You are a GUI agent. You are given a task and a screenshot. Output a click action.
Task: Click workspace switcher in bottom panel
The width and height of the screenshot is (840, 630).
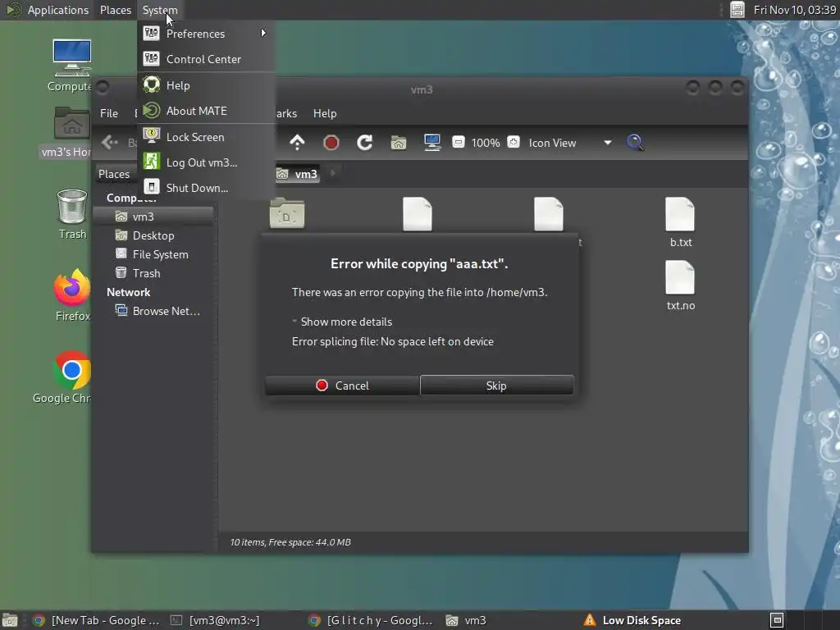point(777,620)
